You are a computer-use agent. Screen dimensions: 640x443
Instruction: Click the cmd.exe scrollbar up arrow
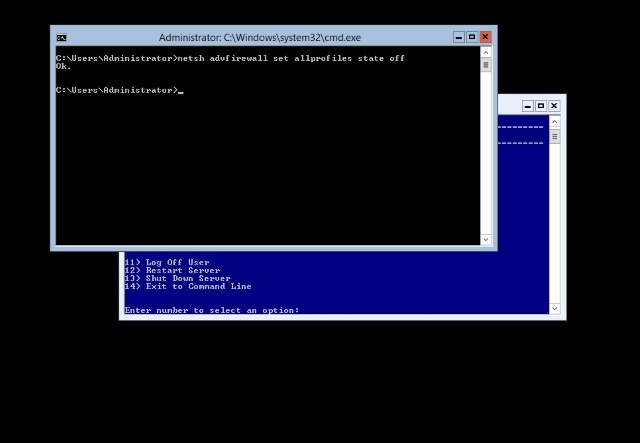[486, 52]
